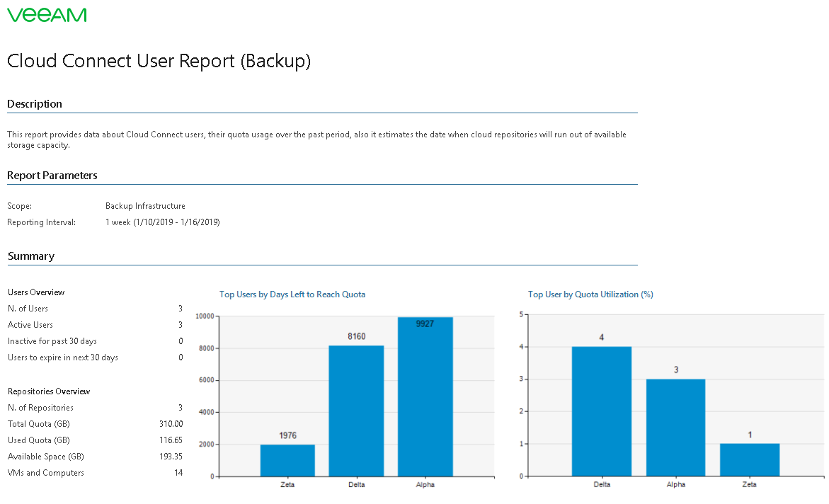Click the Users Overview heading

point(36,292)
